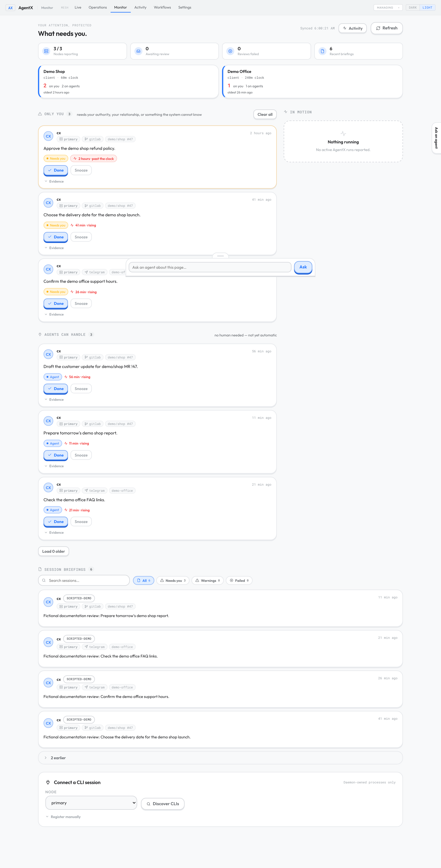
Task: Click the plug icon beside Connect a CLI session
Action: pos(48,782)
